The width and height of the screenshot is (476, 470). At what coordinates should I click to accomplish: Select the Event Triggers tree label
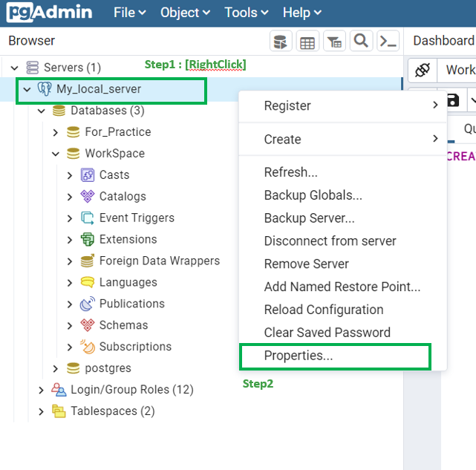point(137,218)
